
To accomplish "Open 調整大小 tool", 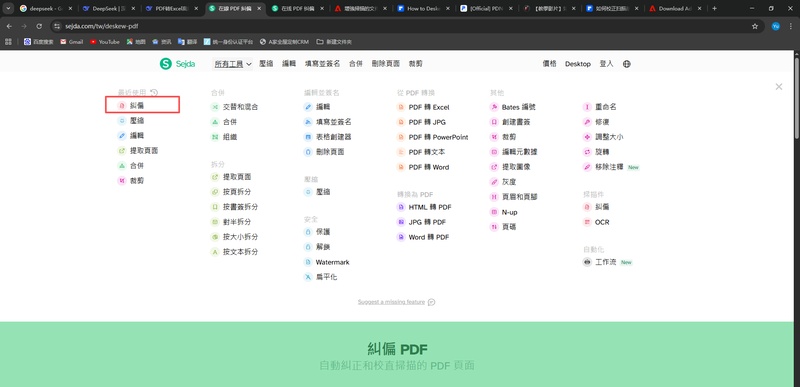I will (609, 137).
